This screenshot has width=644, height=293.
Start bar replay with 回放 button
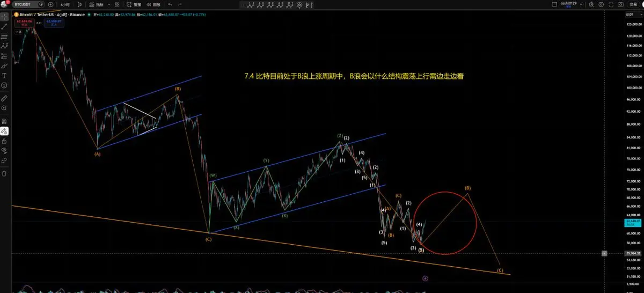pos(153,4)
